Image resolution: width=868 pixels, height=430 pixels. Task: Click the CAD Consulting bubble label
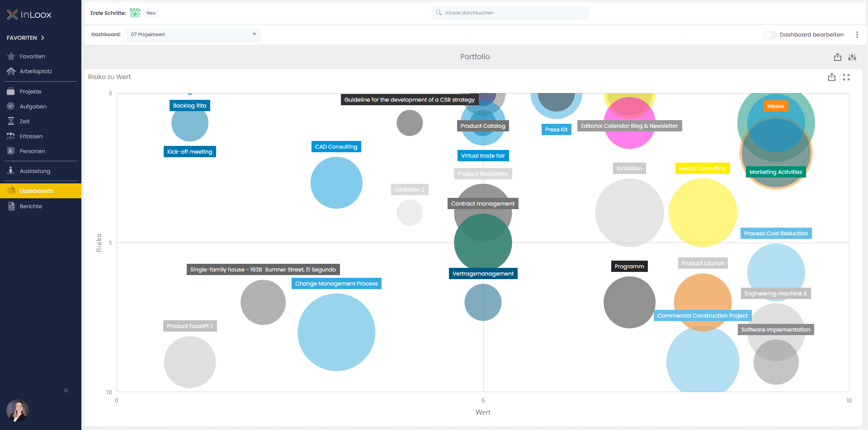coord(336,147)
